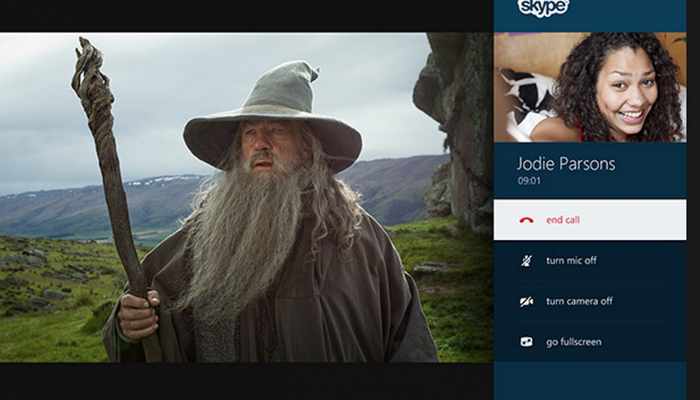Click the main movie video area
Screen dimensions: 700x400
[246, 197]
